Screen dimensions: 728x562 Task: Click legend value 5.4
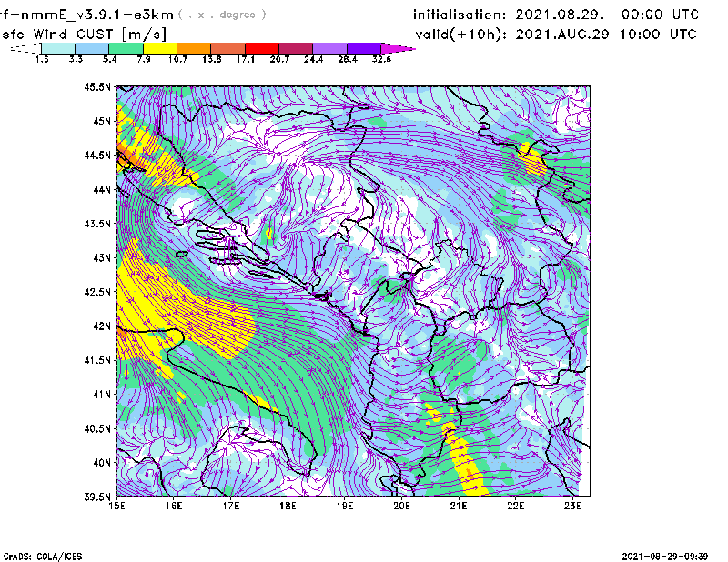pyautogui.click(x=109, y=59)
